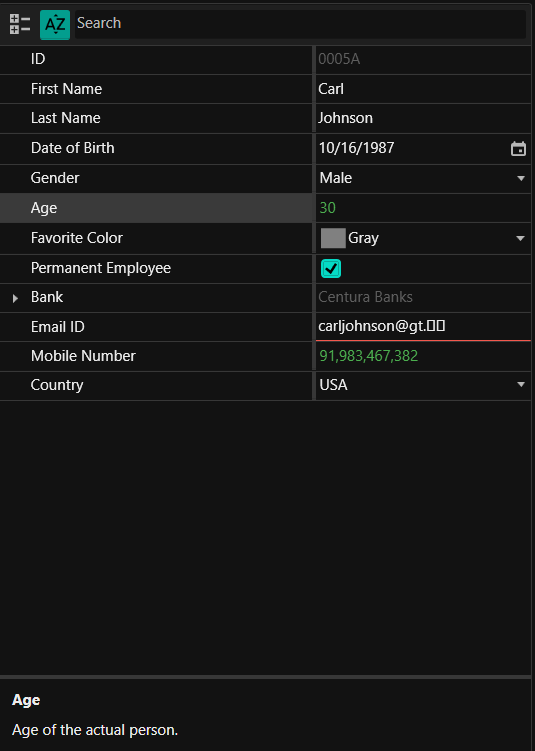Switch to categorized grouping view icon
This screenshot has width=535, height=751.
click(x=20, y=24)
